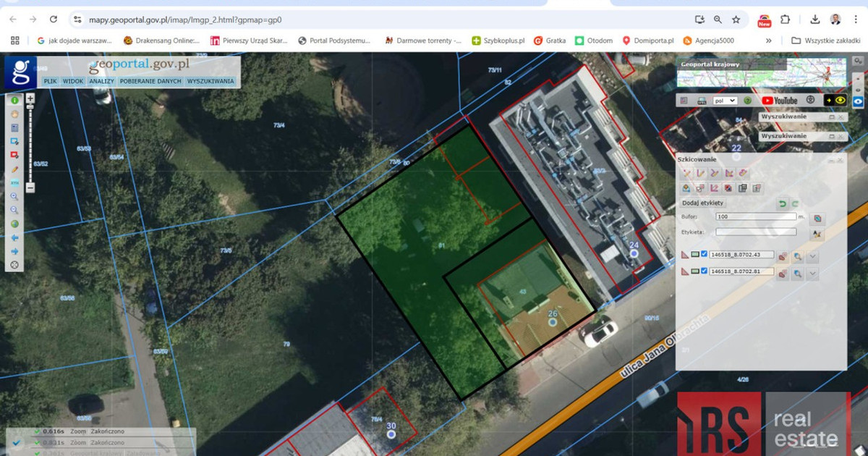Click the undo arrow in the Szkicowanie panel
Screen dimensions: 868x456
click(x=782, y=204)
